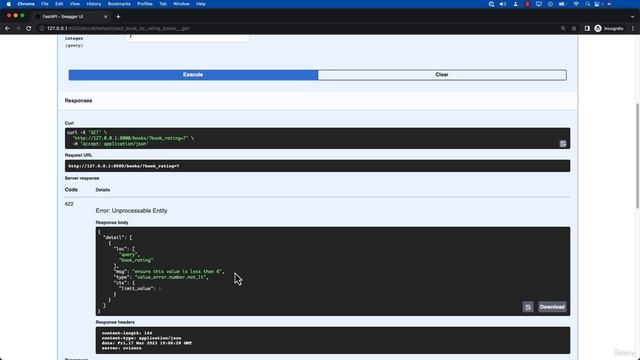Click the content-type response header line
Image resolution: width=640 pixels, height=360 pixels.
141,338
